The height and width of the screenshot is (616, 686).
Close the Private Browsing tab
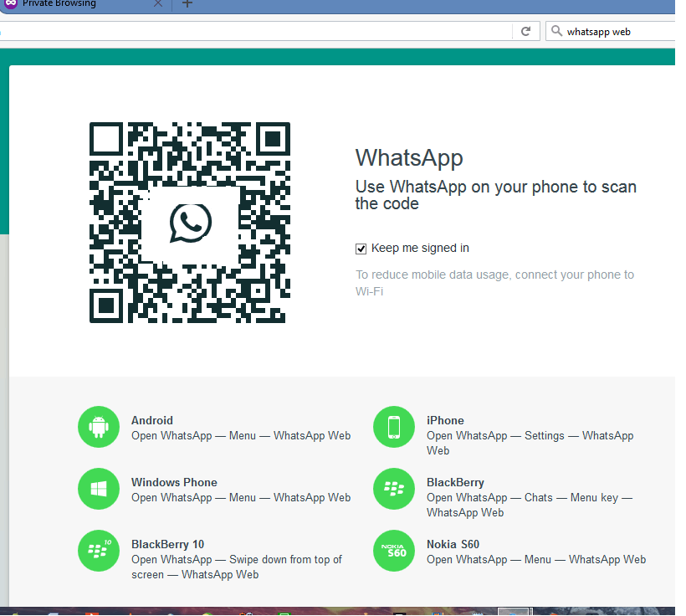157,4
